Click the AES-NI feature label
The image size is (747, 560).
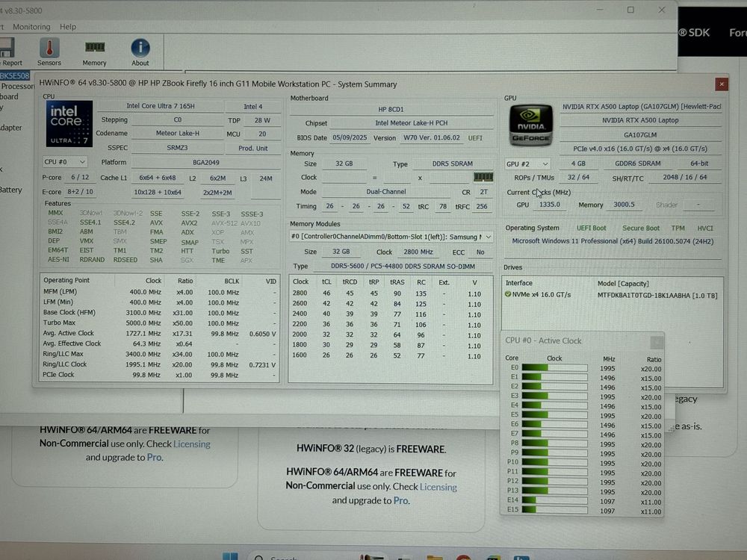click(x=58, y=260)
